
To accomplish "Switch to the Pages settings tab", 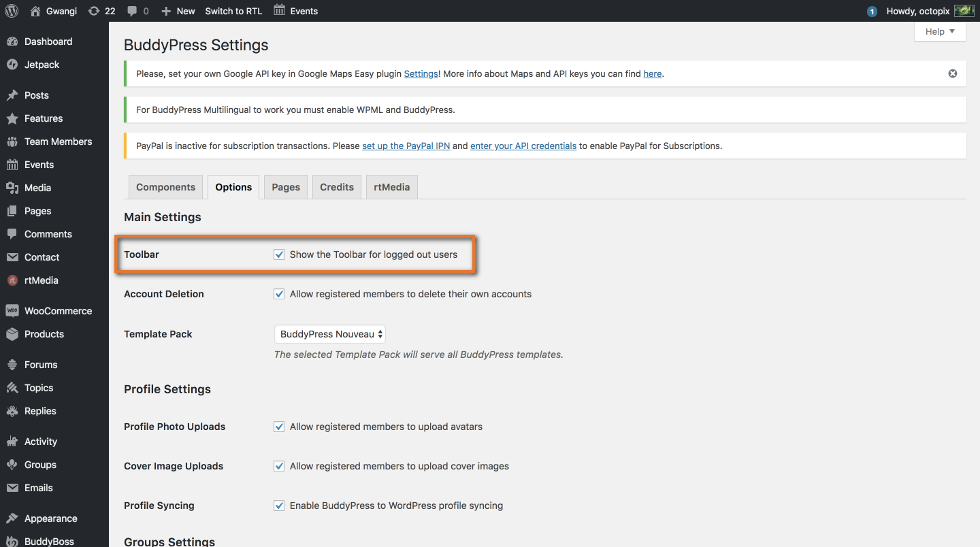I will click(x=286, y=187).
